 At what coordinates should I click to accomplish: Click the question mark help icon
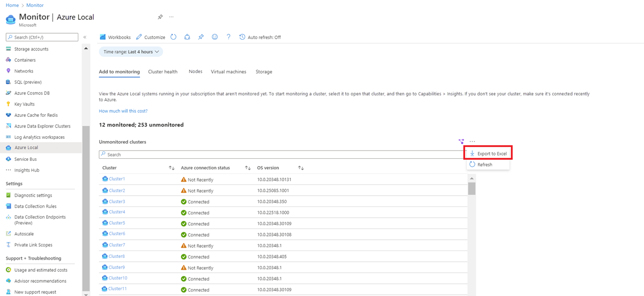[229, 37]
